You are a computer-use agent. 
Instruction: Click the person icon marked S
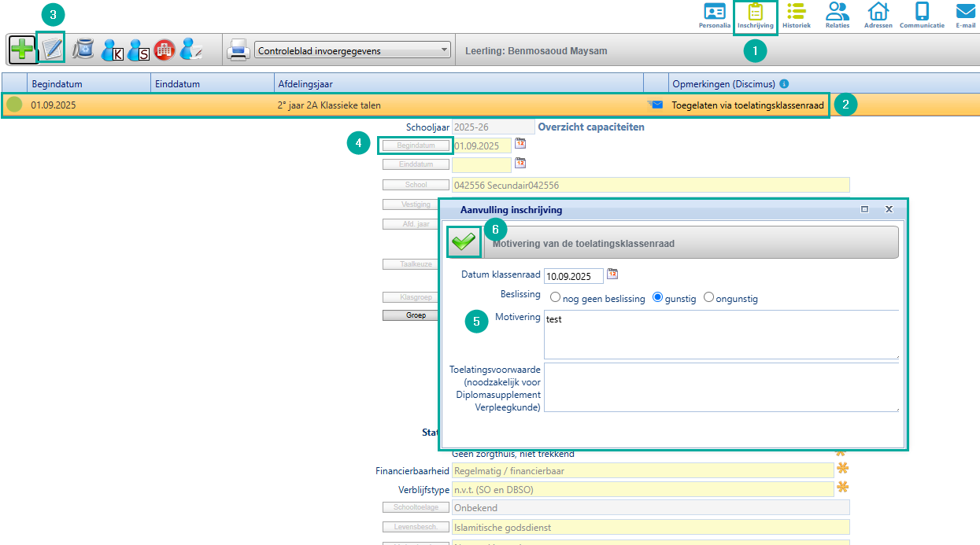[x=139, y=50]
